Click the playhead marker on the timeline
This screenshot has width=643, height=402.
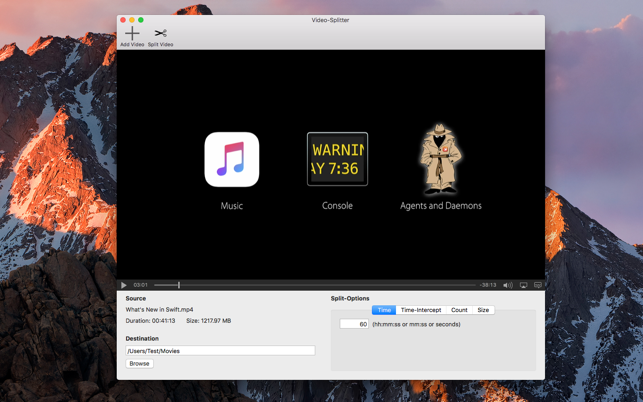point(179,285)
